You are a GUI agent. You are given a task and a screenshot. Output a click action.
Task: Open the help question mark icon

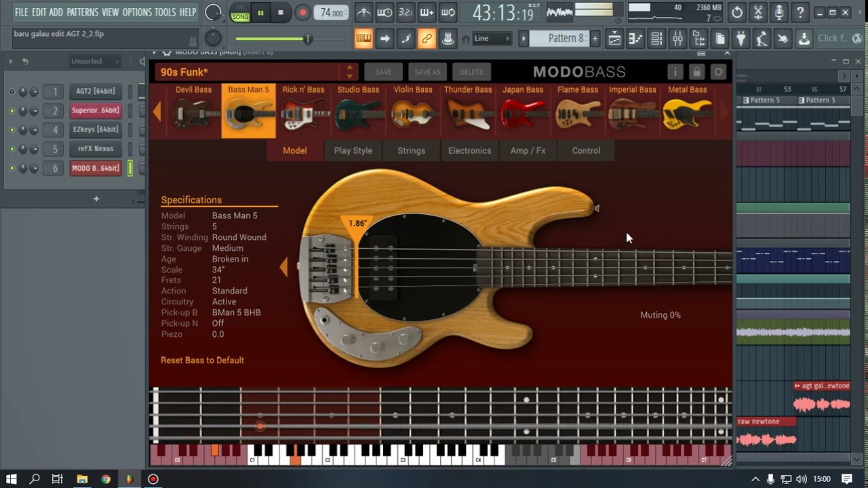click(800, 13)
